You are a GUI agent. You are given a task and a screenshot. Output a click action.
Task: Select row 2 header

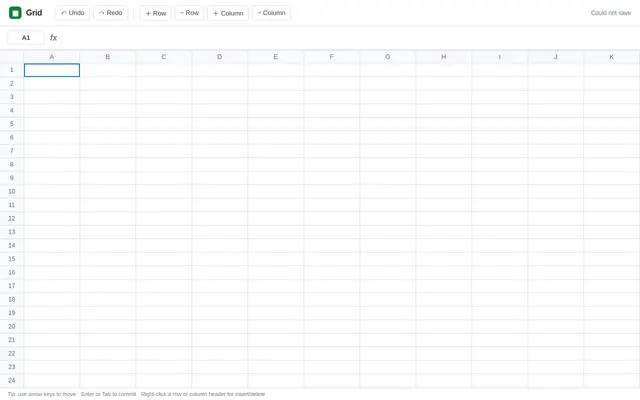tap(12, 83)
